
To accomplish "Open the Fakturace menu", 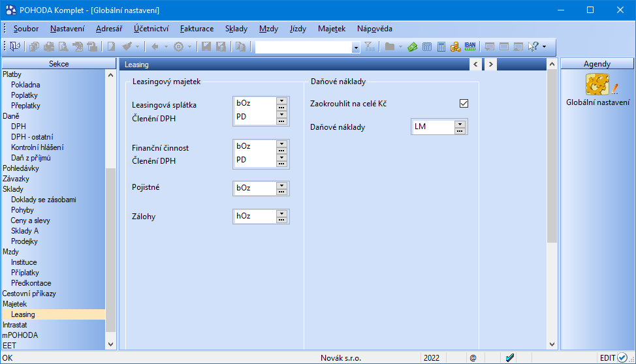I will coord(197,29).
